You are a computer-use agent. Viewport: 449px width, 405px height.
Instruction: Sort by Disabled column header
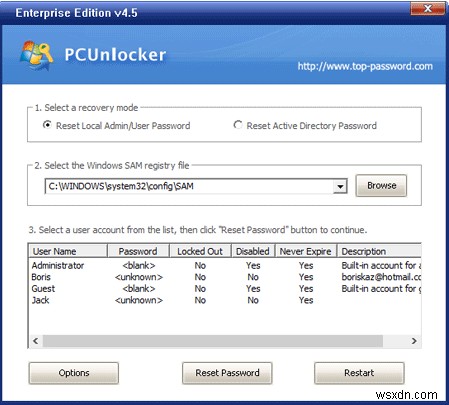pyautogui.click(x=253, y=251)
